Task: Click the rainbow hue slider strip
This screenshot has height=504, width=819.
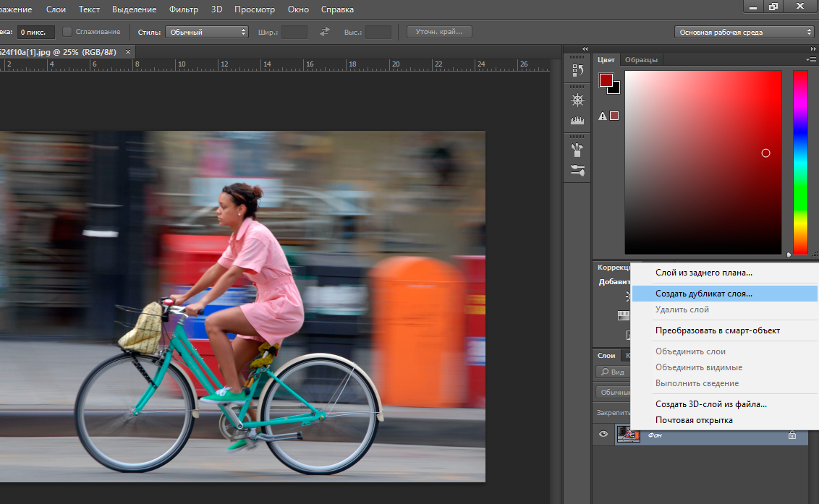Action: tap(800, 163)
